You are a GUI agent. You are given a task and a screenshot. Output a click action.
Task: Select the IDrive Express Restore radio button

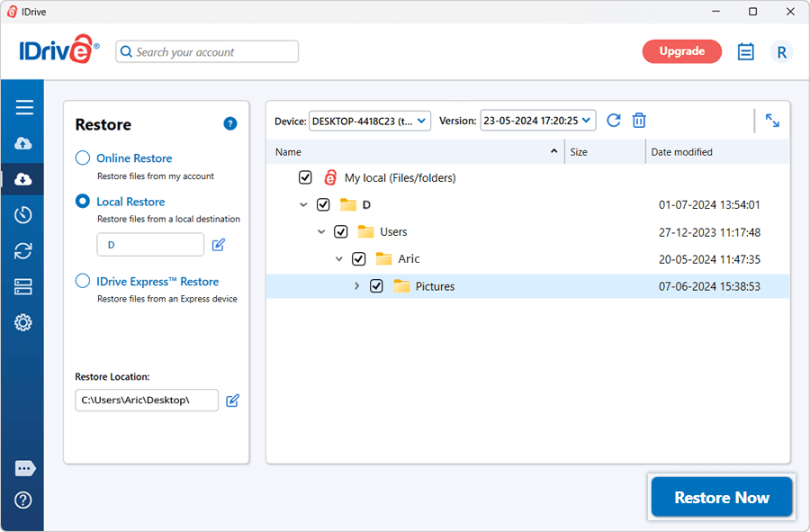coord(83,281)
